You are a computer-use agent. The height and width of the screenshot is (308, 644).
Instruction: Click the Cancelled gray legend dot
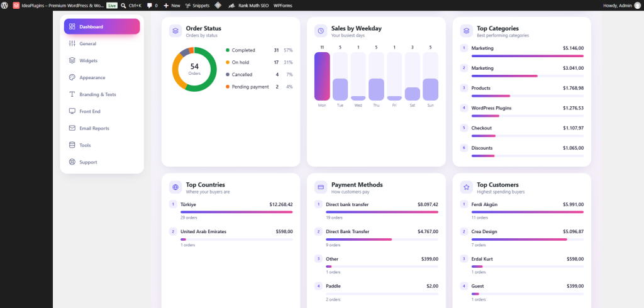(228, 75)
